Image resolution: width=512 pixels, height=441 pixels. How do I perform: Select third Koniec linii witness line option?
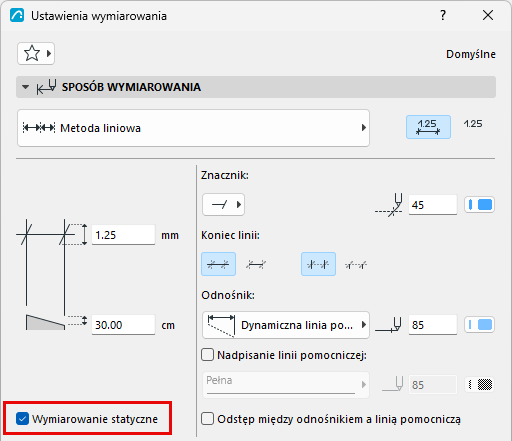[x=318, y=264]
